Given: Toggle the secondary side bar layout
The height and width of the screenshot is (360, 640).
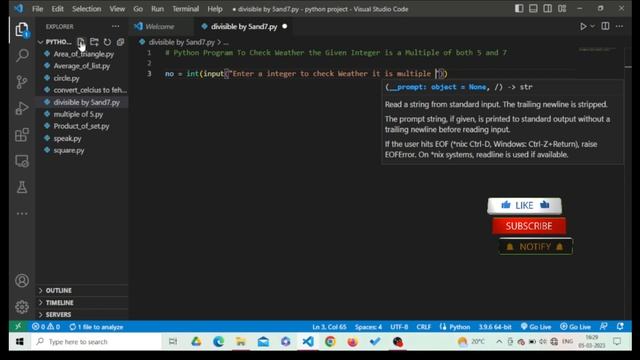Looking at the screenshot, I should (x=548, y=9).
